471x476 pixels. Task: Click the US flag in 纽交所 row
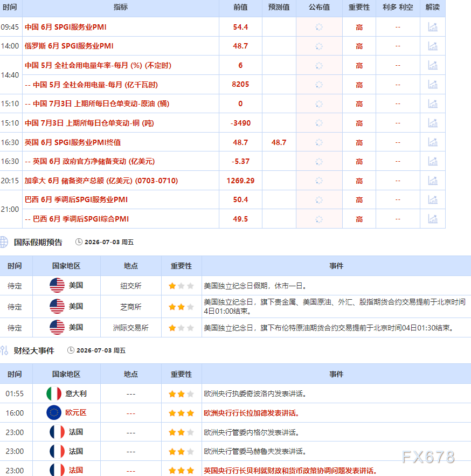[x=57, y=285]
